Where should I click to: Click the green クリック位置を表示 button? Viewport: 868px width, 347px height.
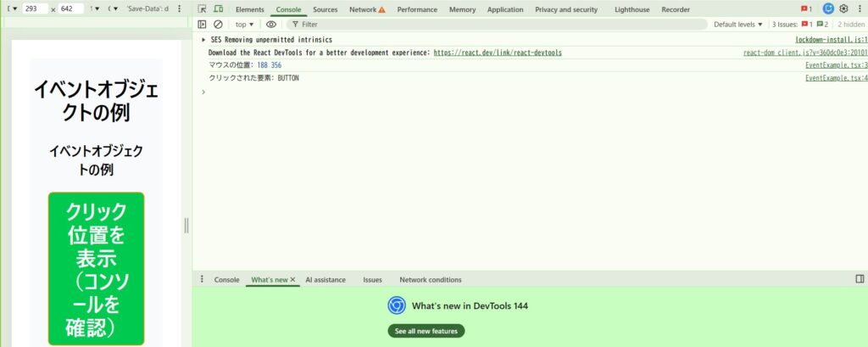(97, 268)
